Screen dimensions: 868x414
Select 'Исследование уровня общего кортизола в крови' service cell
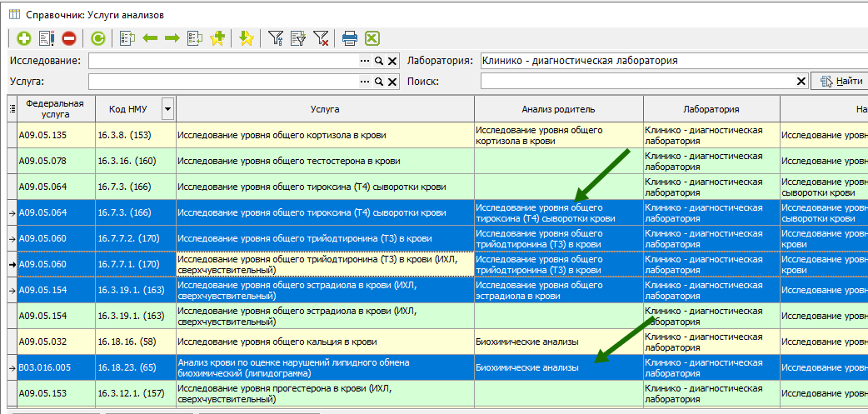coord(326,135)
